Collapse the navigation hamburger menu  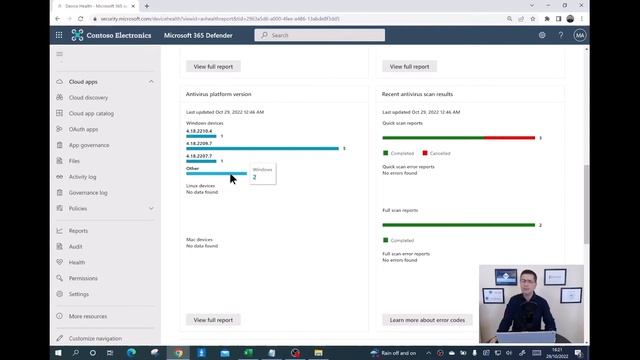[x=60, y=54]
